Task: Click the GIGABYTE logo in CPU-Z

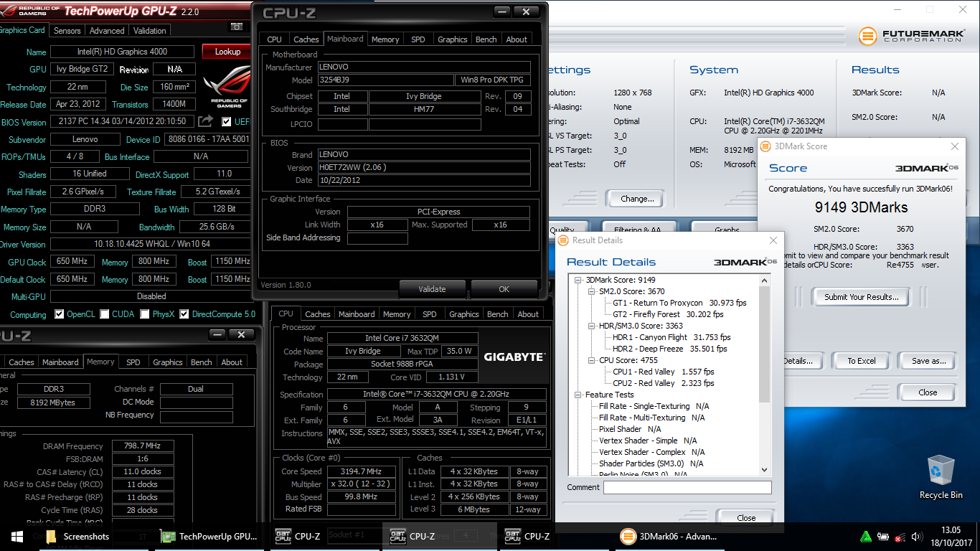Action: pyautogui.click(x=513, y=357)
